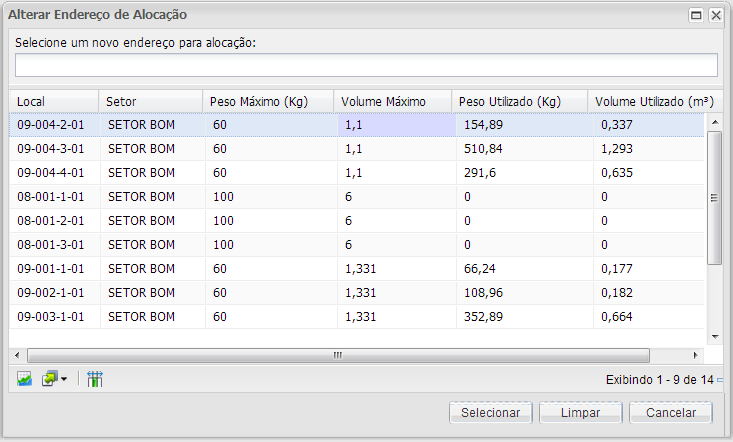Click the Volume Máximo column header
The image size is (733, 442).
393,102
